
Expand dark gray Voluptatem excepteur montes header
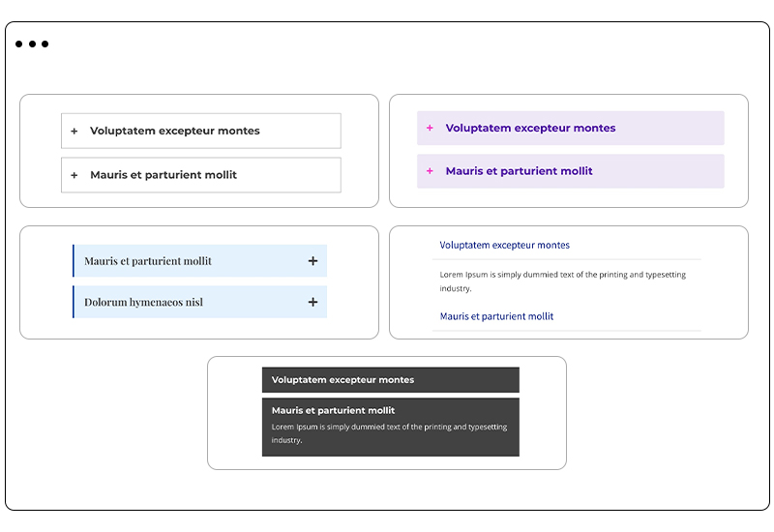342,380
